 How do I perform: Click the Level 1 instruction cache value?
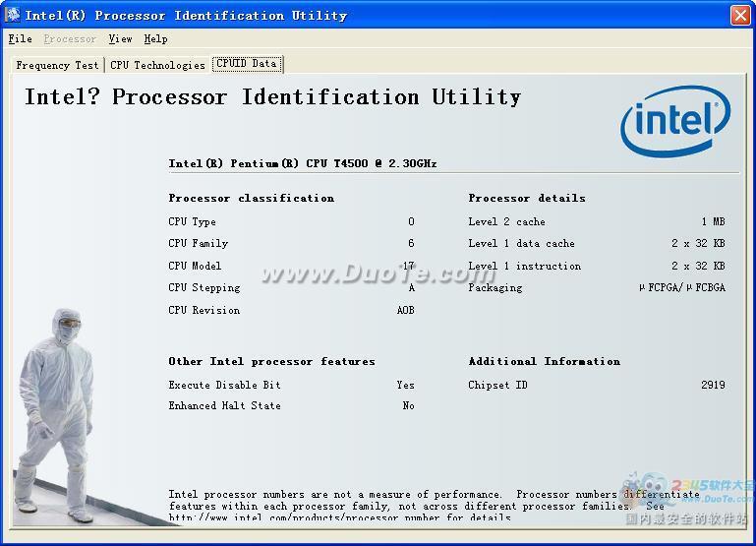click(698, 266)
